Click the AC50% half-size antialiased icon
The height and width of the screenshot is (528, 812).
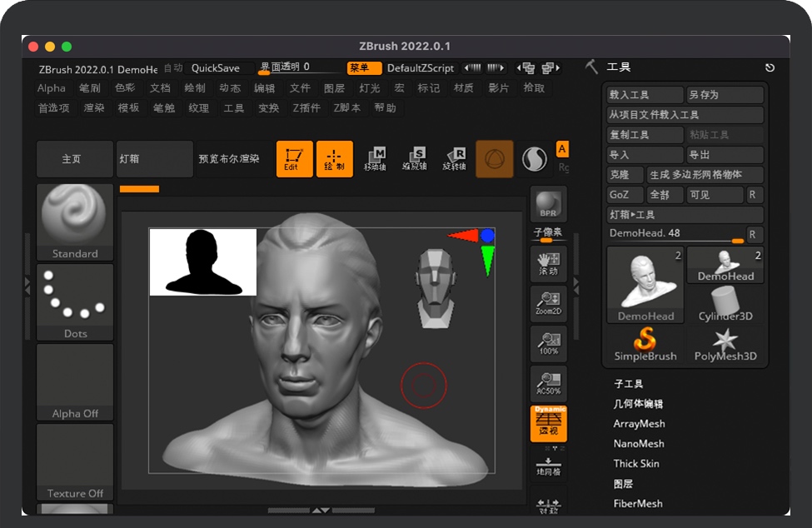[548, 383]
